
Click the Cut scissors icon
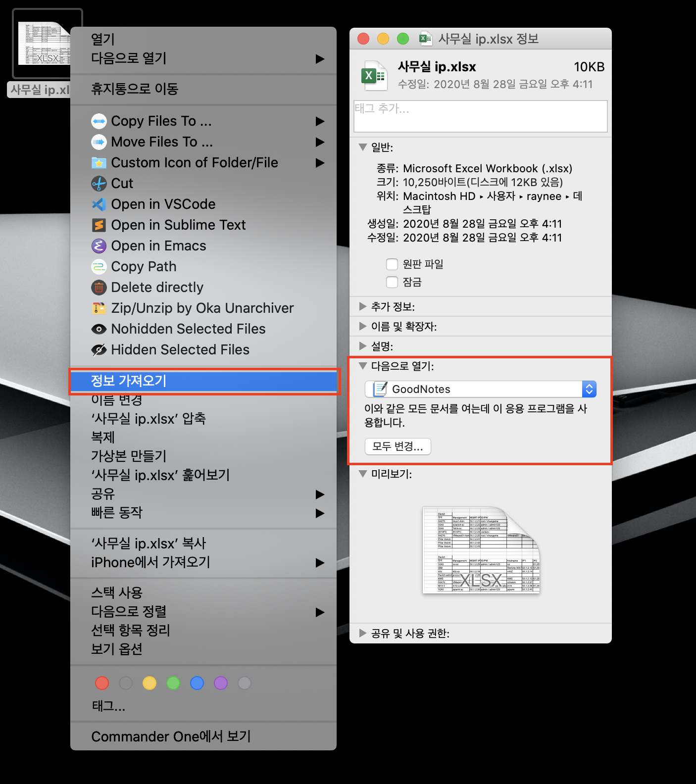click(99, 184)
